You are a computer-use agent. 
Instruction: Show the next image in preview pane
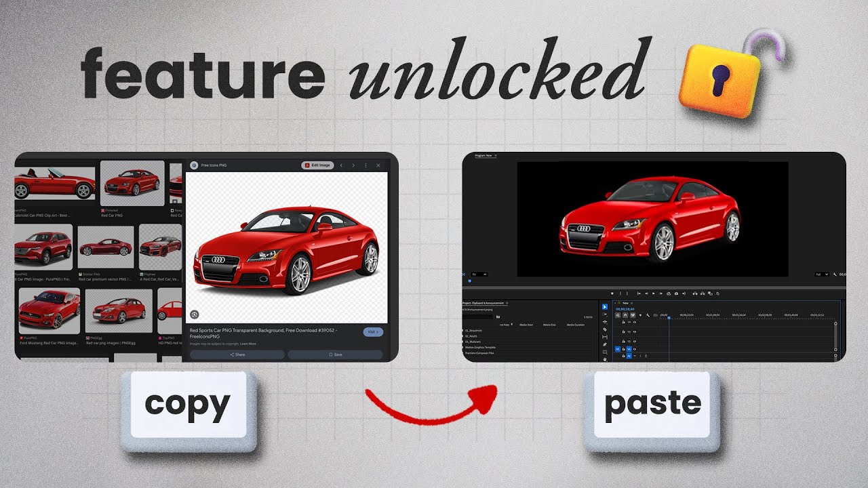353,165
